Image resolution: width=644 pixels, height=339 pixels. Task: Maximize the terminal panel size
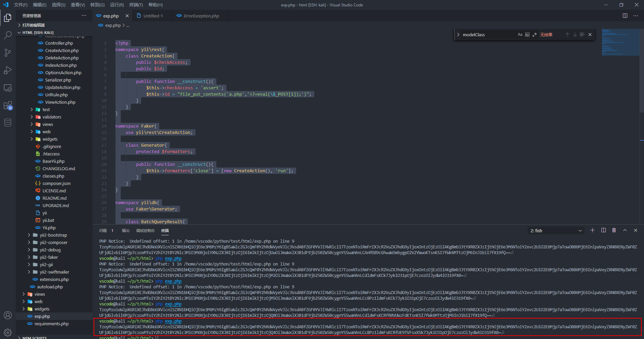pos(625,230)
